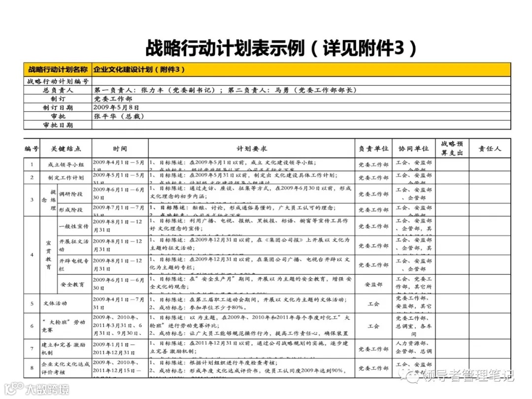532x399 pixels.
Task: Select row 5 文体活动 key point cell
Action: [x=54, y=303]
